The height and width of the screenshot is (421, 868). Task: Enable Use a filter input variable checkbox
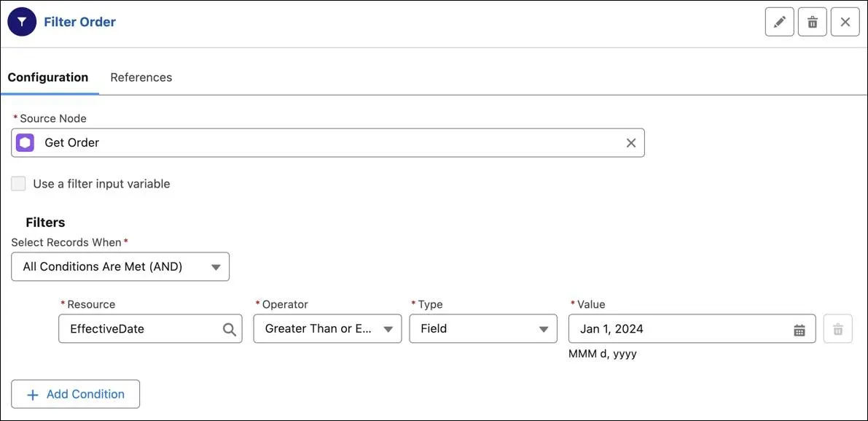(x=19, y=184)
